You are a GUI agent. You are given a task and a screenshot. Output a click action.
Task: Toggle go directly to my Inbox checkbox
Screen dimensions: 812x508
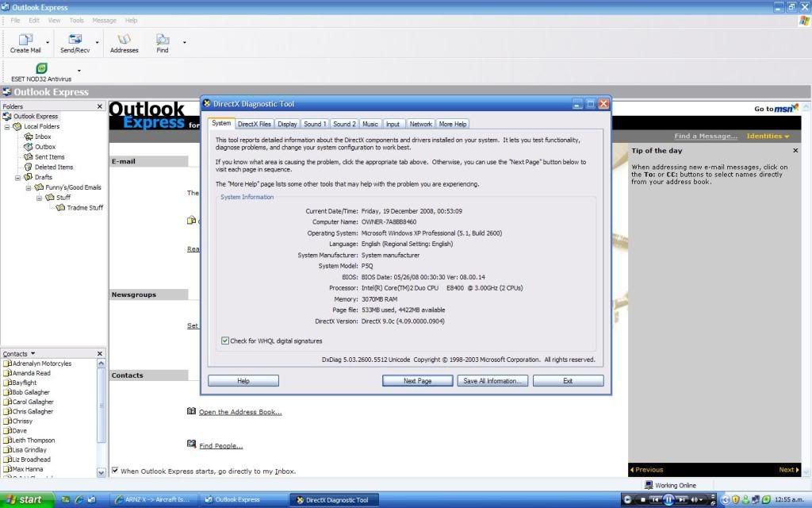115,471
